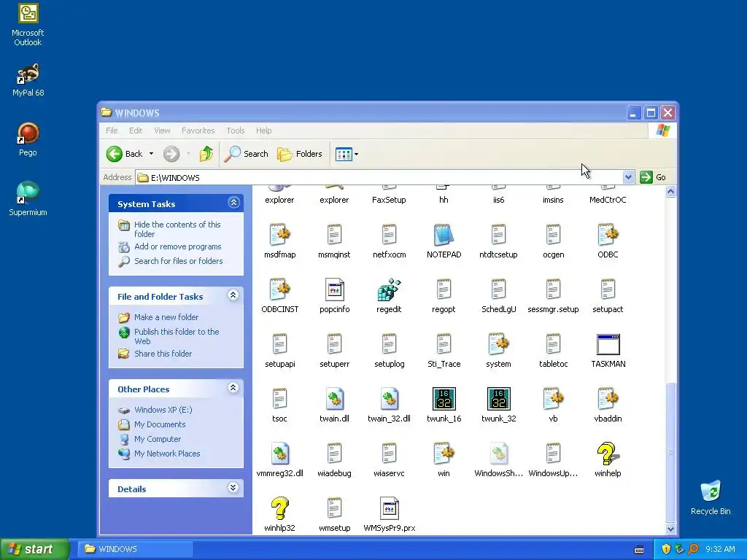
Task: Open the regedit registry editor icon
Action: pyautogui.click(x=389, y=290)
